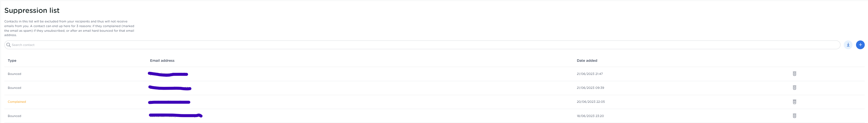Click trash icon in the Complained row
868x123 pixels.
[794, 102]
